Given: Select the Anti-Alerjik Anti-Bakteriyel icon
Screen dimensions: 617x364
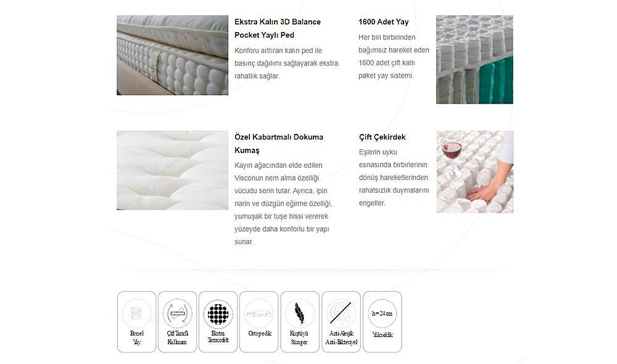Looking at the screenshot, I should [x=341, y=322].
